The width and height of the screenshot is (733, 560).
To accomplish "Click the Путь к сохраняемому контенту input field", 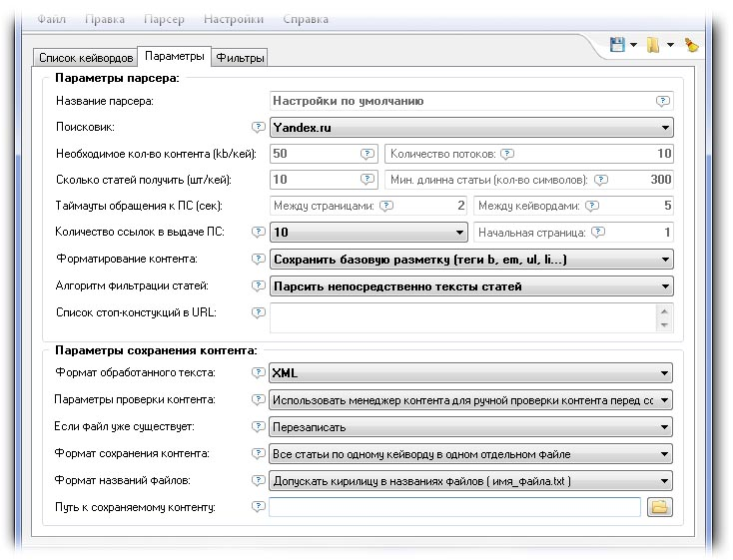I will click(454, 507).
